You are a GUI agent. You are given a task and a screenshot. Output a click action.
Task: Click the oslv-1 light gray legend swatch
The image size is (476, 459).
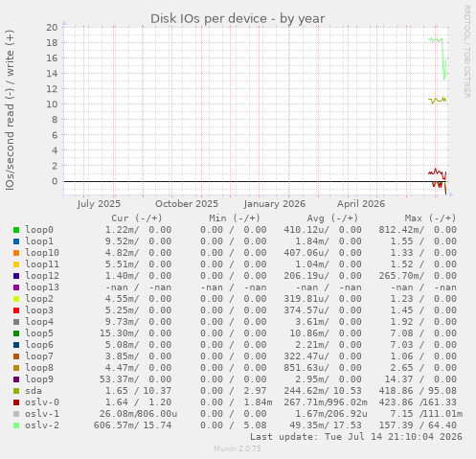coord(16,414)
